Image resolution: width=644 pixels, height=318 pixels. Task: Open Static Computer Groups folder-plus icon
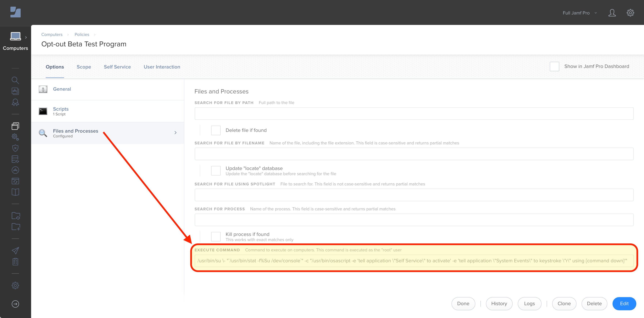16,227
